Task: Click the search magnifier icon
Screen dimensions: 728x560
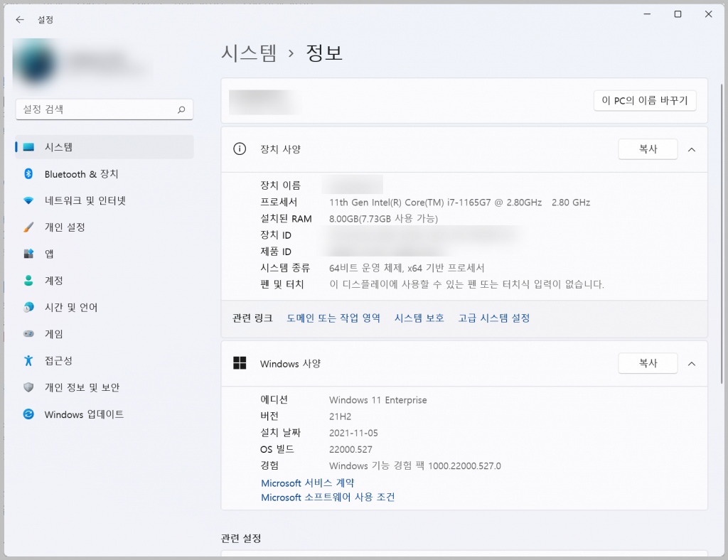Action: [x=181, y=109]
